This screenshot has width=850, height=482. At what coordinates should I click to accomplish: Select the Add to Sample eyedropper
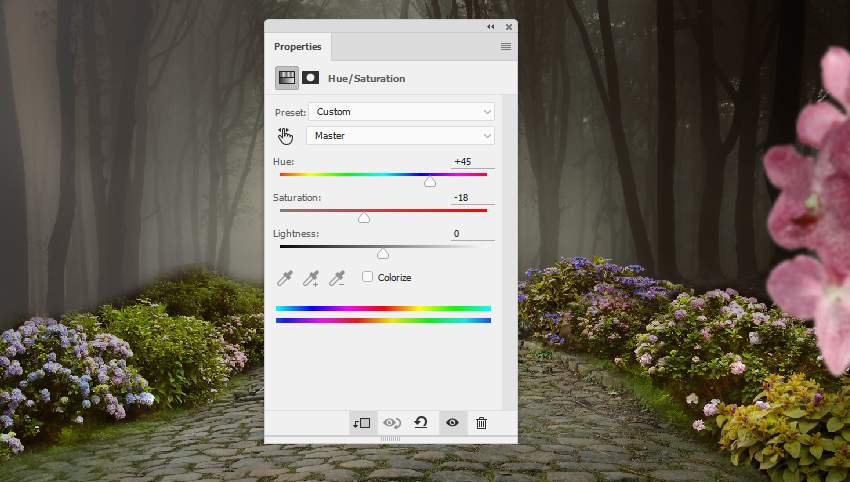tap(311, 278)
